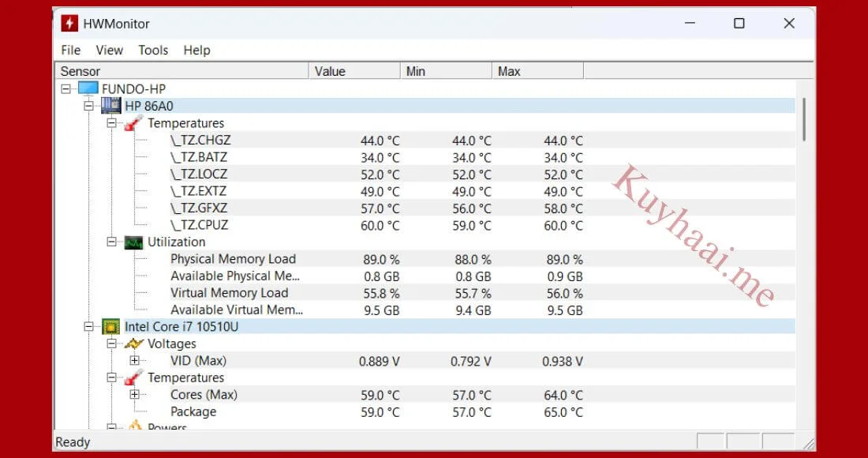Collapse the Intel Core i7 10510U node
The height and width of the screenshot is (458, 868).
point(88,327)
